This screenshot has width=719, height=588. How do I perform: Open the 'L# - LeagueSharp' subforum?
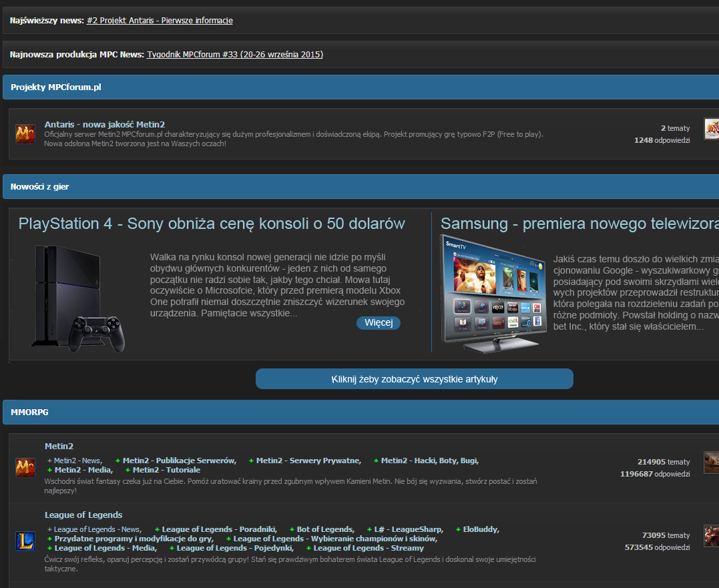click(409, 529)
